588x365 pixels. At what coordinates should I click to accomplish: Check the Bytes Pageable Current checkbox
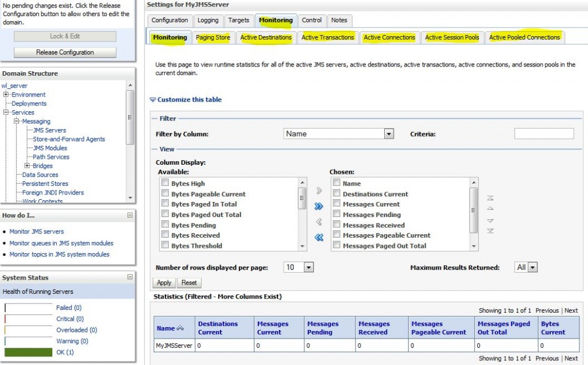pyautogui.click(x=165, y=193)
